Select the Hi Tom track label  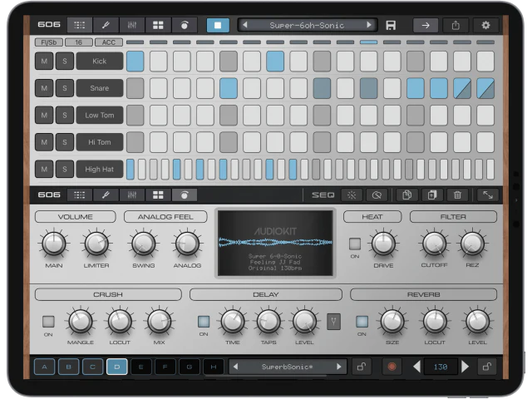click(x=100, y=142)
